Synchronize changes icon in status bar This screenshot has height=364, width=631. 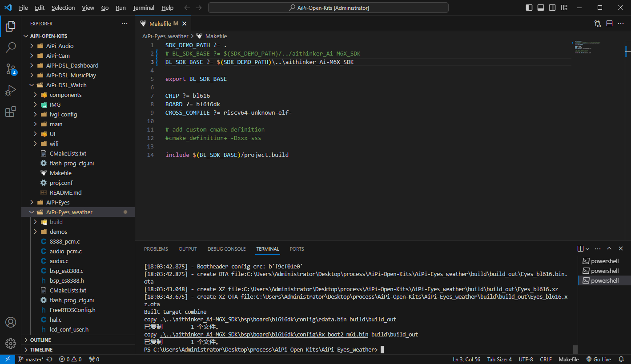[x=49, y=359]
